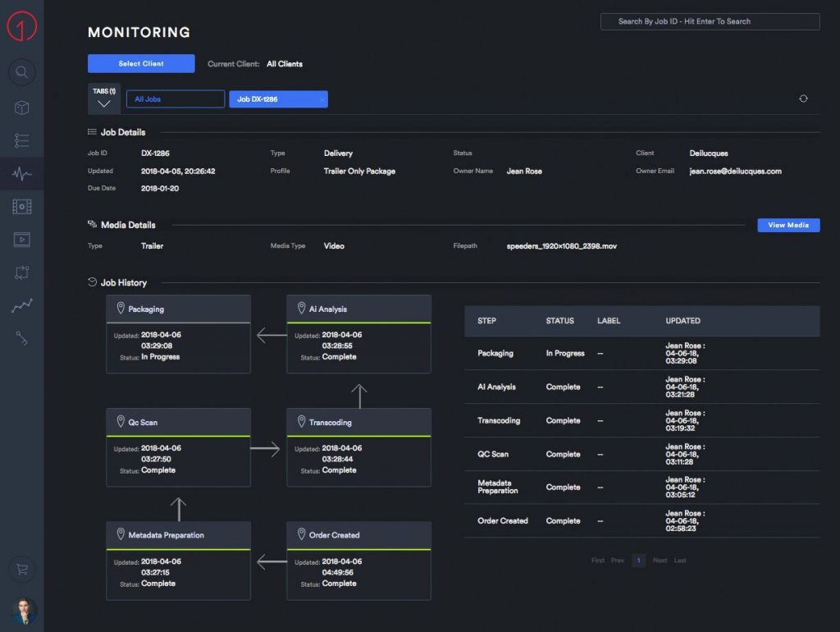Open the shopping cart icon
The image size is (840, 632).
click(22, 568)
